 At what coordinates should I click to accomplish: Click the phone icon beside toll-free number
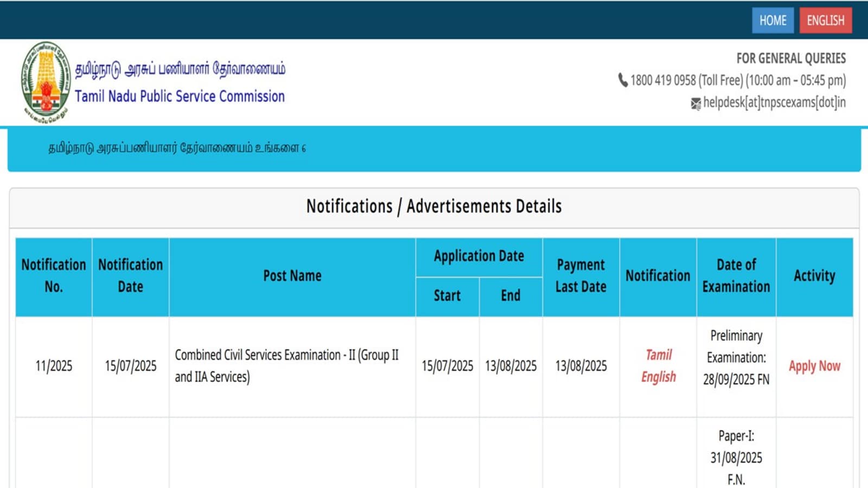tap(623, 80)
